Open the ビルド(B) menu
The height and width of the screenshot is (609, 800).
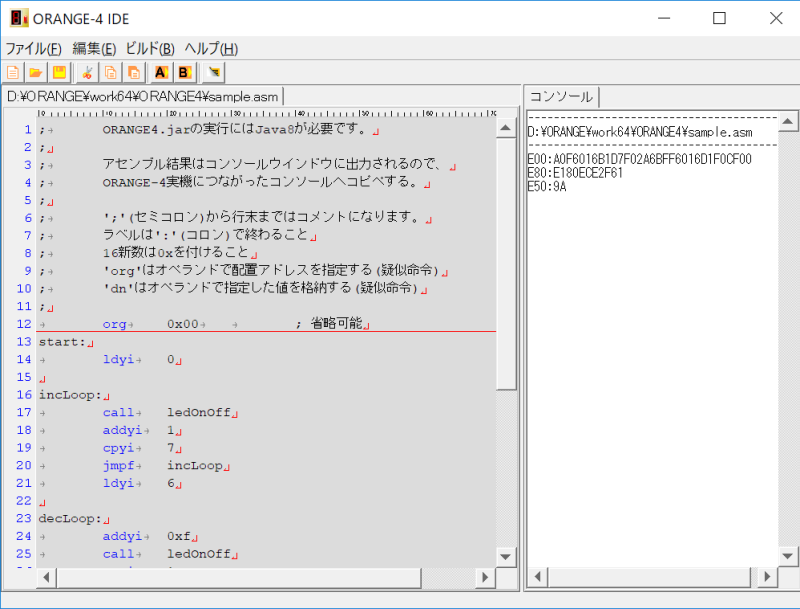click(x=150, y=49)
